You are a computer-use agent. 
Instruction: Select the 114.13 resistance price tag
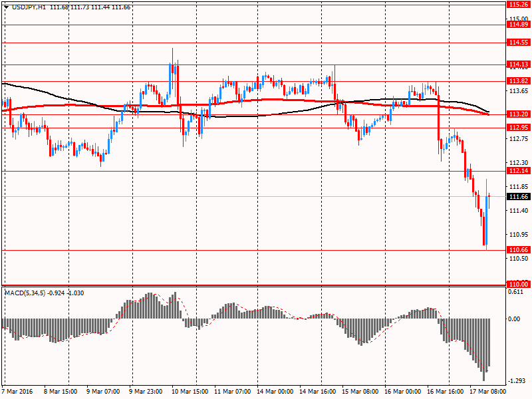pos(518,65)
